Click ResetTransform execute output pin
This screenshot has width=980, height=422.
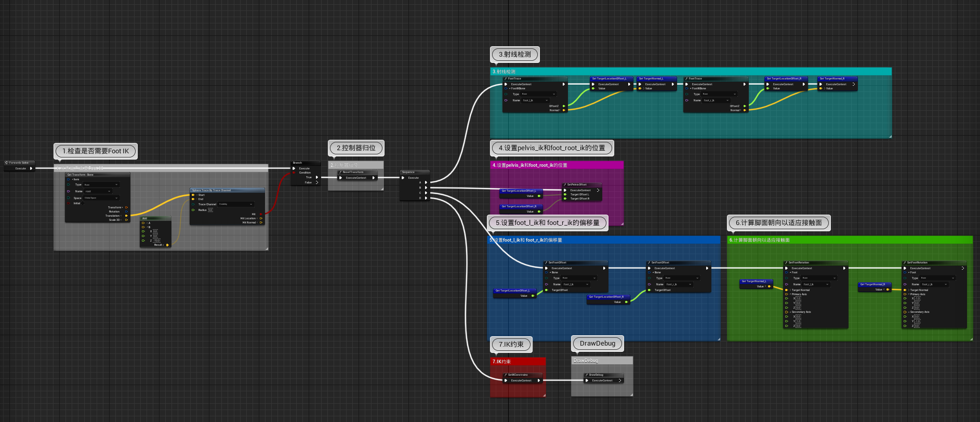click(373, 178)
